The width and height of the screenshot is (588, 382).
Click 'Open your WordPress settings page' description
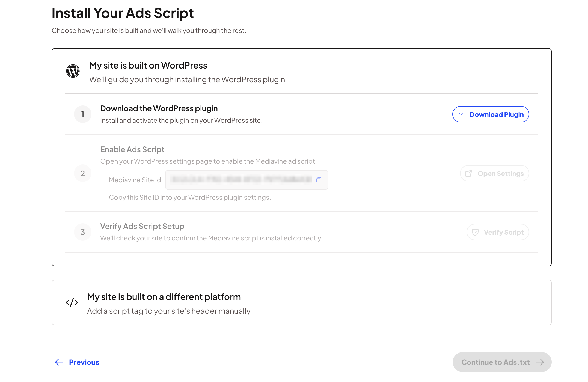click(x=208, y=161)
